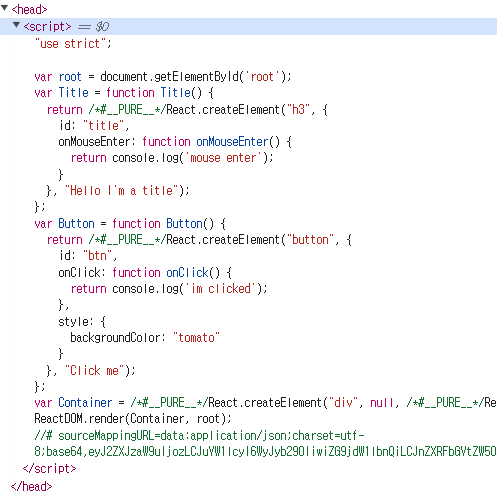The width and height of the screenshot is (497, 498).
Task: Click the onMouseEnter function line
Action: [x=175, y=142]
